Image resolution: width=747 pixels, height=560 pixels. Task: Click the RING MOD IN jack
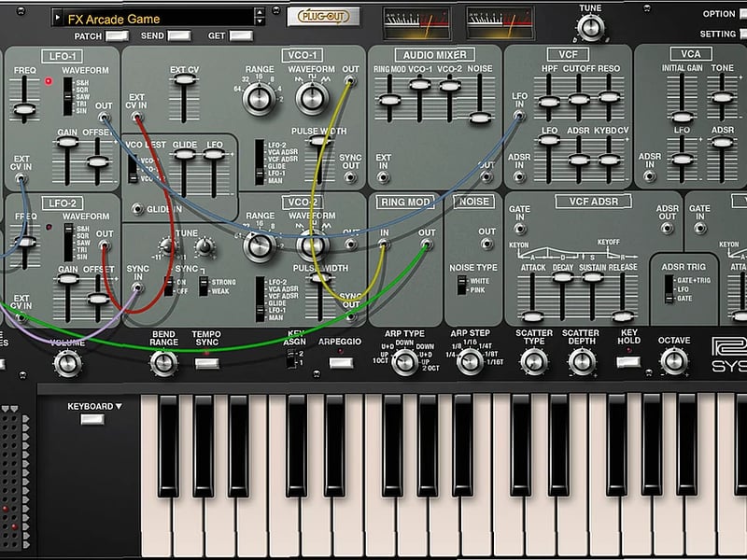point(383,245)
